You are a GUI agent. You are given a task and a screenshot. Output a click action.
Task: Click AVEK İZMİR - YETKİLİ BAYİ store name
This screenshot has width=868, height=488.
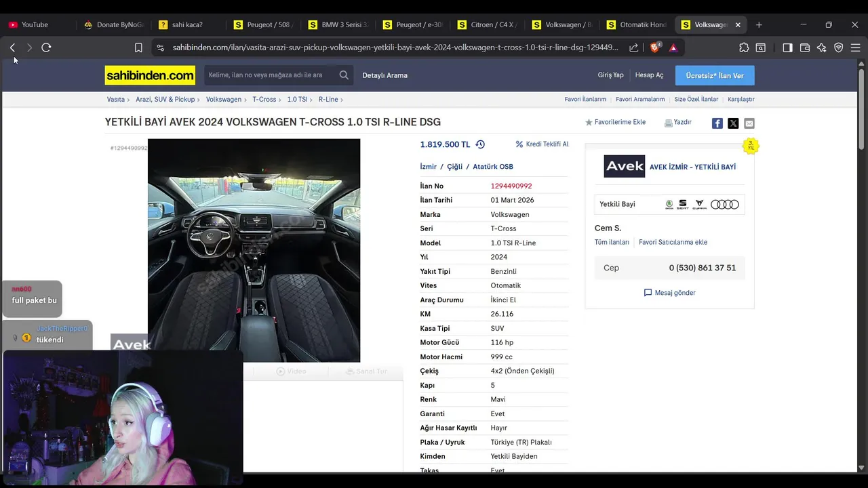pyautogui.click(x=692, y=167)
